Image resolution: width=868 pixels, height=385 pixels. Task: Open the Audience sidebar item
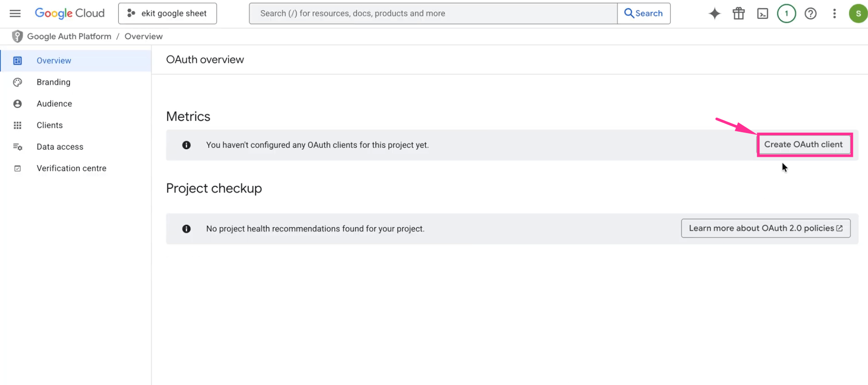click(x=76, y=104)
